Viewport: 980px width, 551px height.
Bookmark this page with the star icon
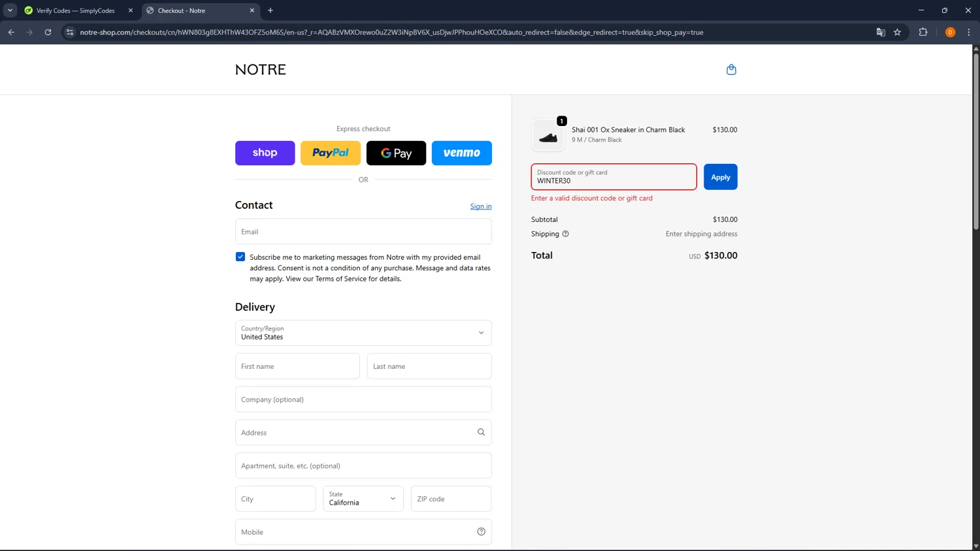pyautogui.click(x=897, y=32)
